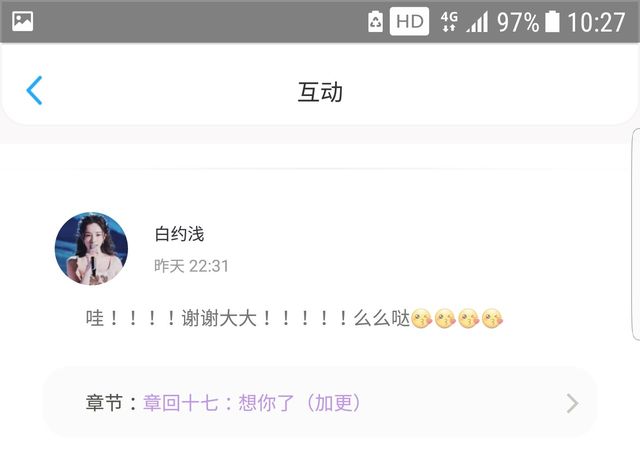Tap the side panel handle at right edge
The height and width of the screenshot is (461, 640).
[x=636, y=235]
